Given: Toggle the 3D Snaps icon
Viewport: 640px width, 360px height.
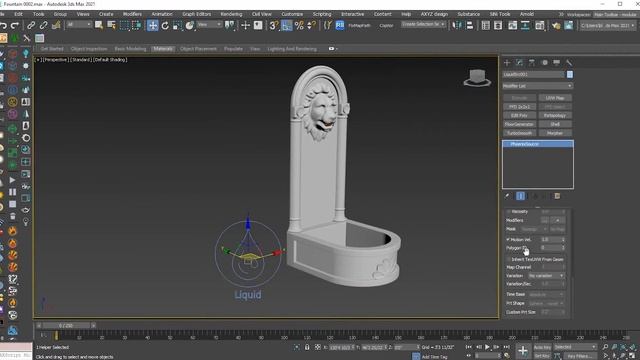Looking at the screenshot, I should 273,25.
